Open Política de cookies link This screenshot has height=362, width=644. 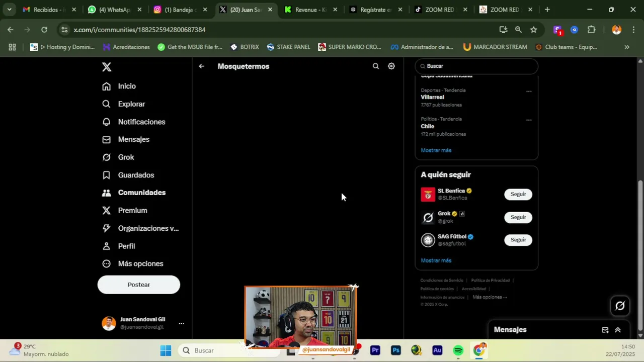click(437, 289)
